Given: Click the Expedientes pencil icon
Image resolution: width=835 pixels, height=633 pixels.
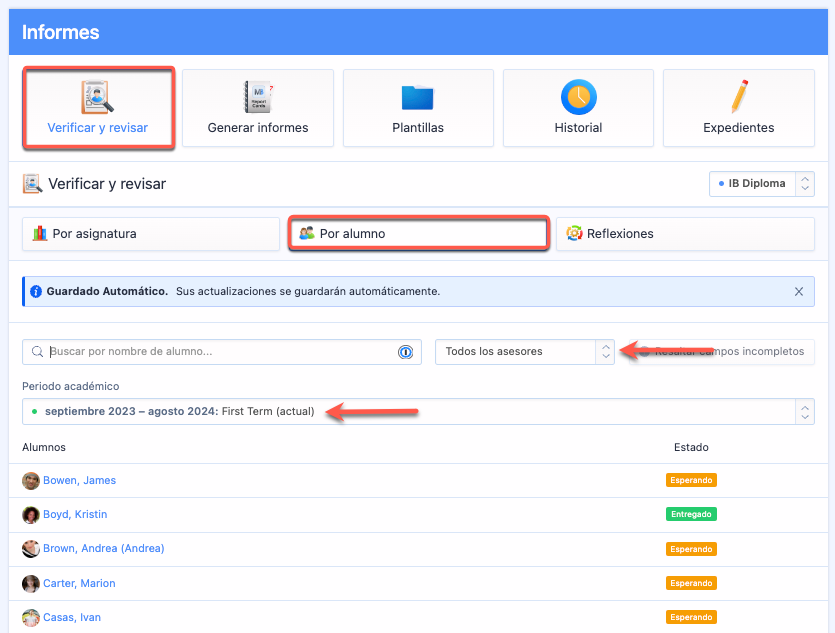Looking at the screenshot, I should point(738,98).
